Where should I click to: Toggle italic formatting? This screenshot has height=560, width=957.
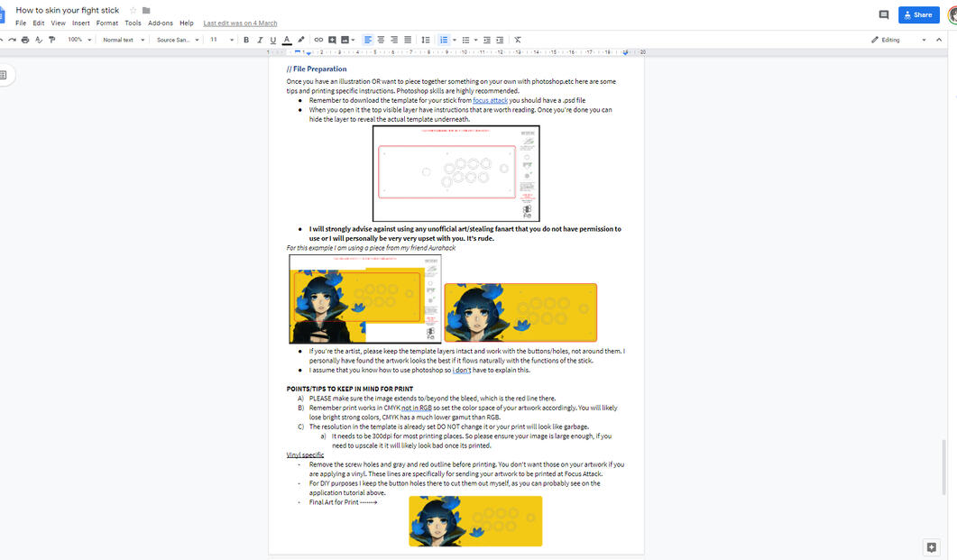pos(260,40)
